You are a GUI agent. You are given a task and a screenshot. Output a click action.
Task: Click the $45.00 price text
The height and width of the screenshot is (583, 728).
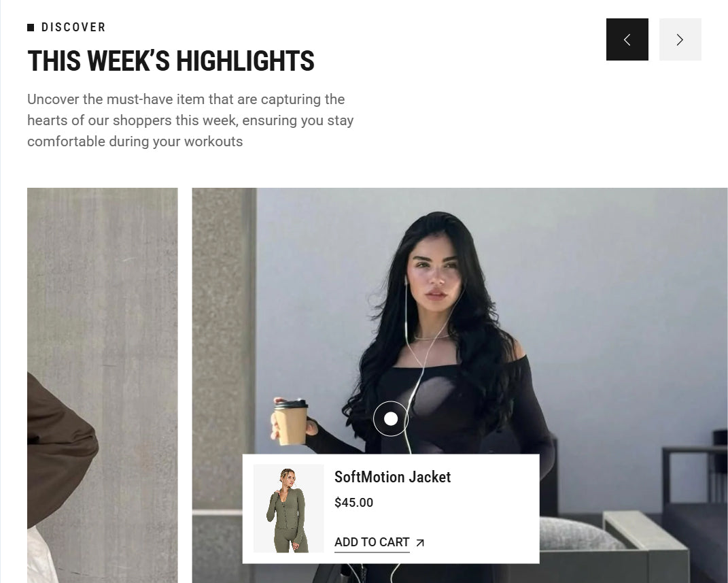pos(353,503)
